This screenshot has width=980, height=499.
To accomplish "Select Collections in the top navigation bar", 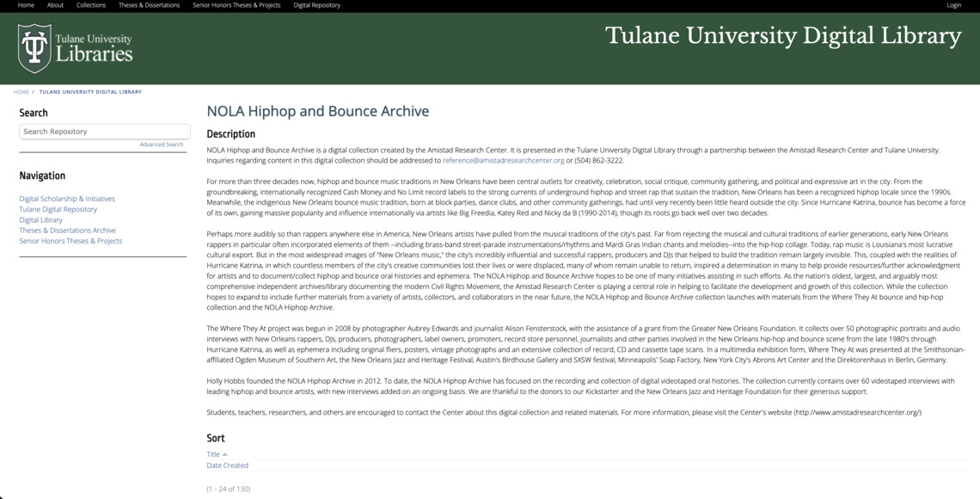I will coord(91,4).
